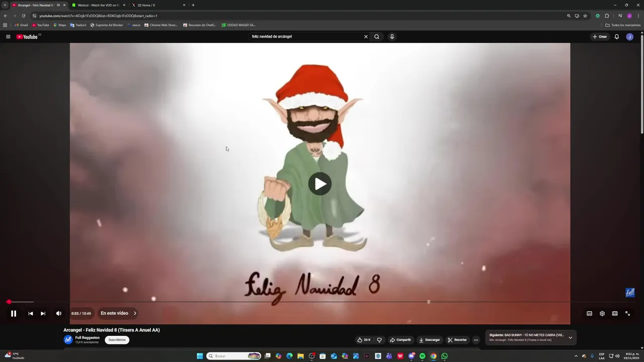Click the address bar URL
Image resolution: width=644 pixels, height=362 pixels.
click(98, 16)
